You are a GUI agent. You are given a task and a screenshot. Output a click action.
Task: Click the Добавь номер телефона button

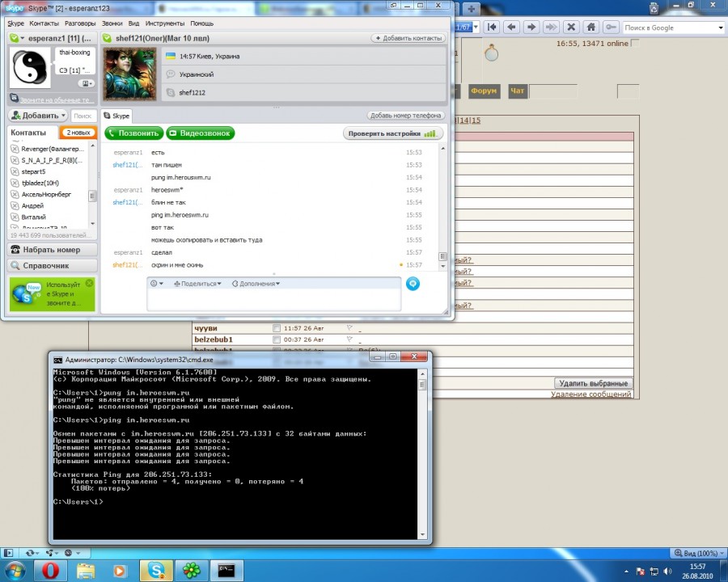click(x=405, y=116)
